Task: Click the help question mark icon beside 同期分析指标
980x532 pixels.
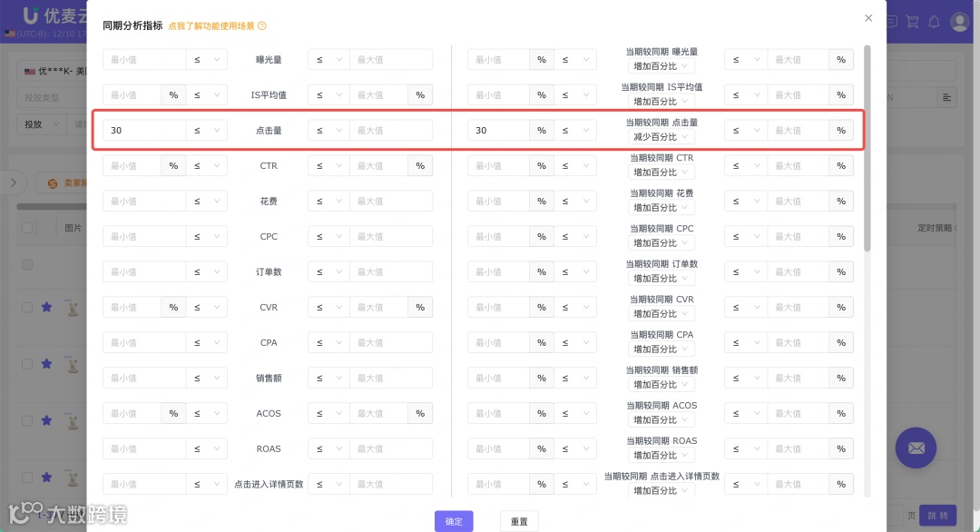Action: coord(262,25)
